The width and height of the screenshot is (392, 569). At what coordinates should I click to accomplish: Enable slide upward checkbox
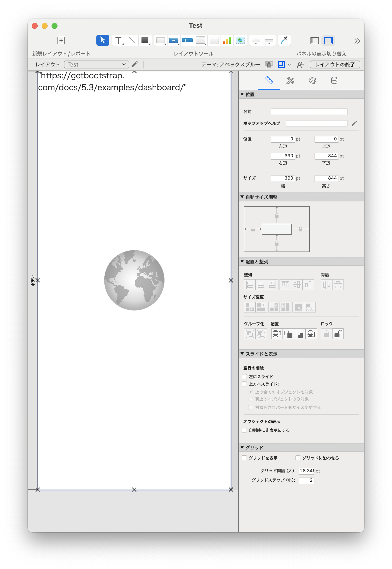245,384
